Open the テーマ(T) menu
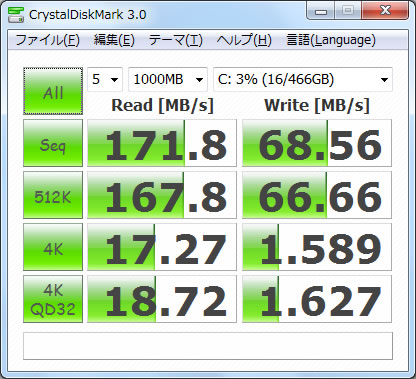 176,40
